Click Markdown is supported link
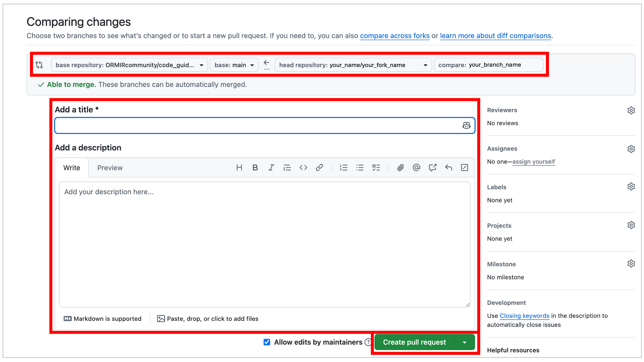Image resolution: width=644 pixels, height=362 pixels. (102, 319)
